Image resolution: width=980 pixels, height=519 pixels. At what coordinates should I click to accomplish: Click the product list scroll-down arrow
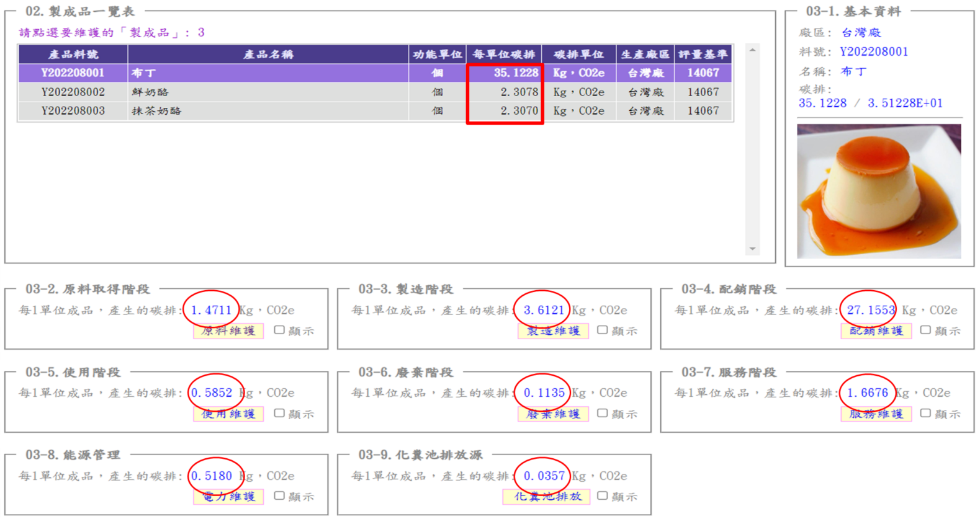pos(752,249)
